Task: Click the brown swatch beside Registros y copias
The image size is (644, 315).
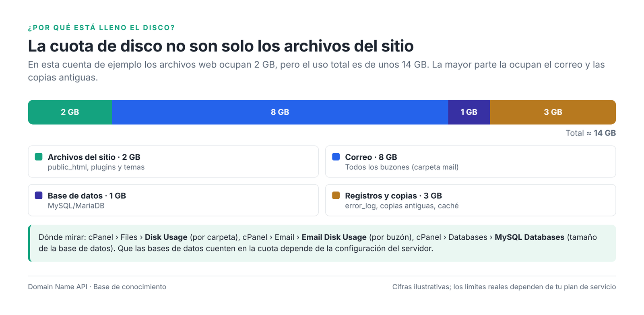Action: tap(336, 196)
